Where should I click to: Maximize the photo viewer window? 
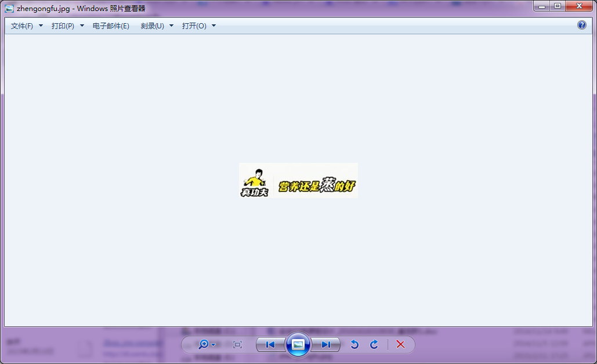coord(558,6)
